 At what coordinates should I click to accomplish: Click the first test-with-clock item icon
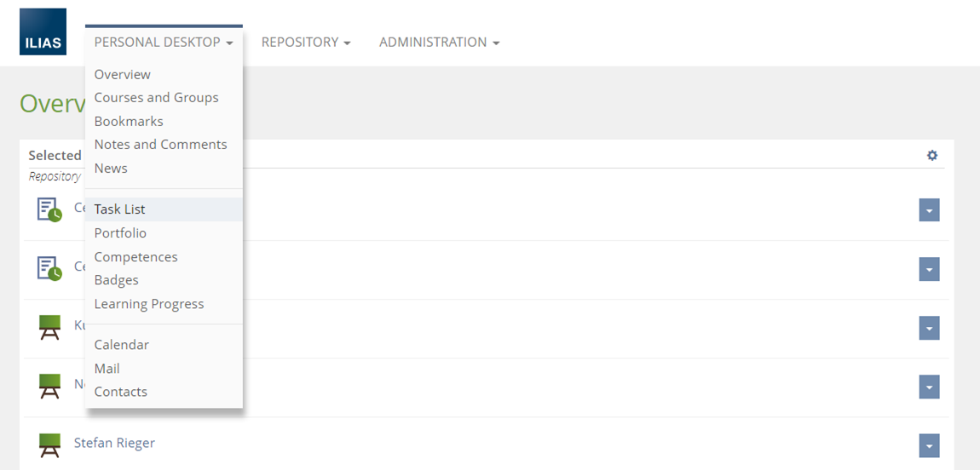[49, 209]
